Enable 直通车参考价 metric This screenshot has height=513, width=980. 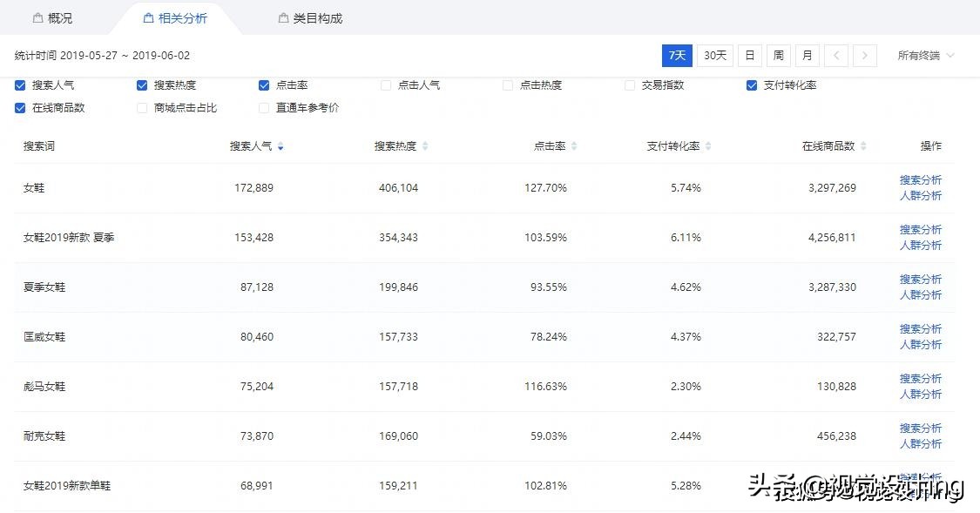coord(264,108)
